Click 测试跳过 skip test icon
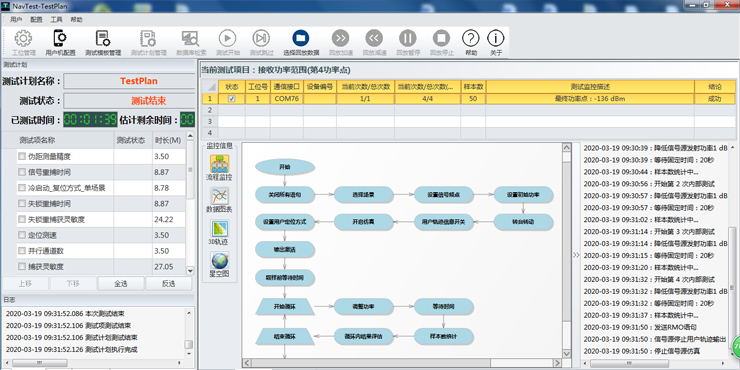The image size is (740, 370). [261, 43]
